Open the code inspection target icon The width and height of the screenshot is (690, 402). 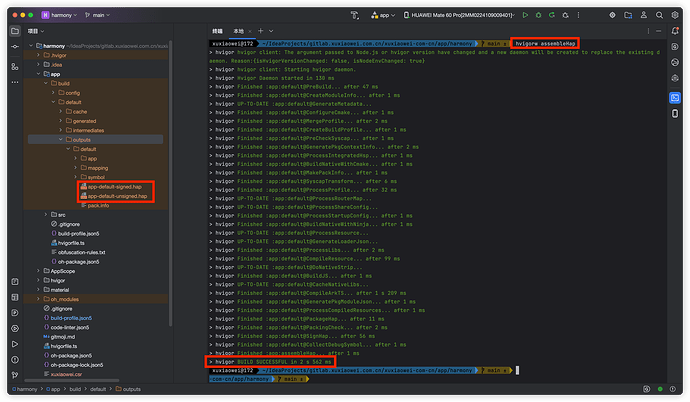click(x=612, y=15)
